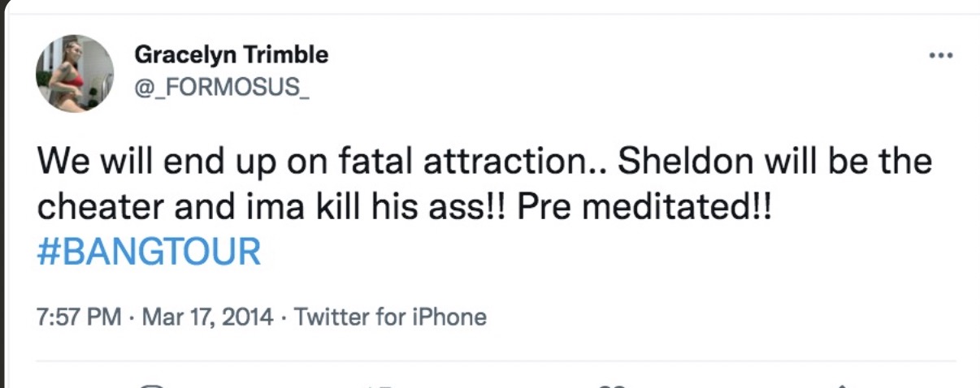Click the words kill his ass
This screenshot has height=388, width=980.
[382, 207]
